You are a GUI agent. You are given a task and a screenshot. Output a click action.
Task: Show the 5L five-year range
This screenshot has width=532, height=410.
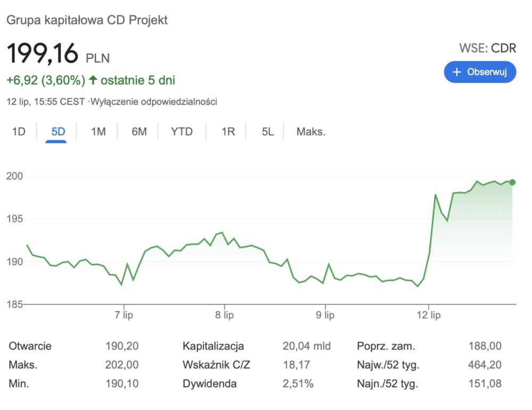pos(268,131)
